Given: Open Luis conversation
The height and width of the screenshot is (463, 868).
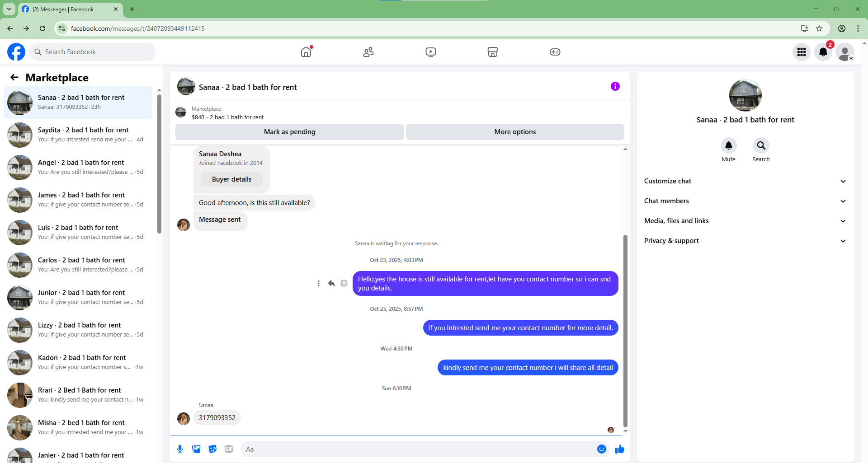Looking at the screenshot, I should (x=78, y=233).
